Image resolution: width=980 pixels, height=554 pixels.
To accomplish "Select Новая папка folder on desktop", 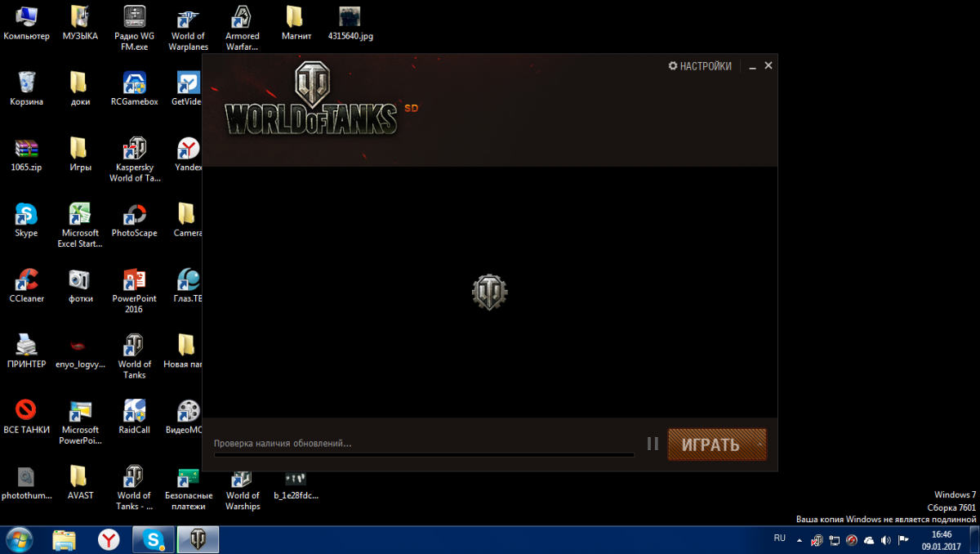I will 185,351.
